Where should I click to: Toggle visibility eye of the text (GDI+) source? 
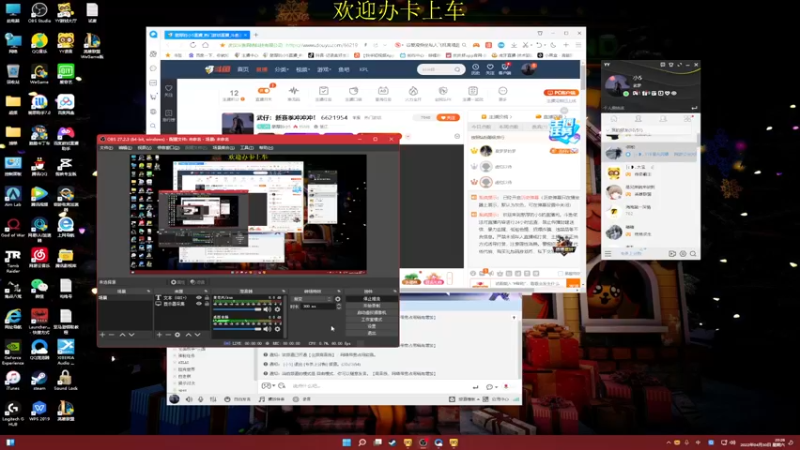click(199, 297)
